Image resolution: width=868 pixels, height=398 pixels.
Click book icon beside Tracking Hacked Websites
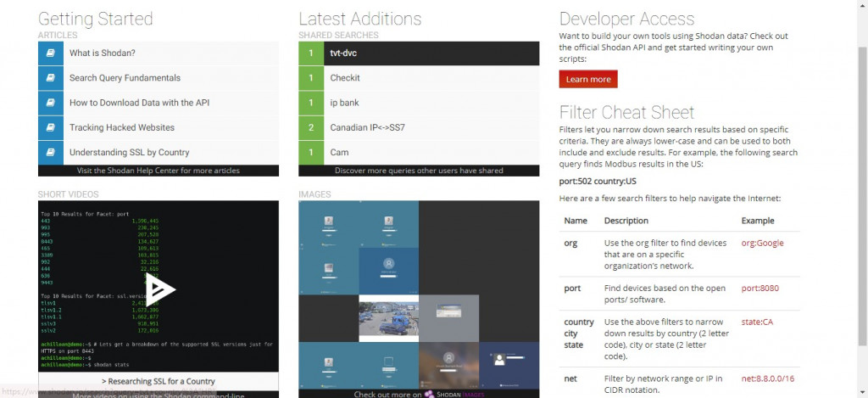[x=50, y=127]
